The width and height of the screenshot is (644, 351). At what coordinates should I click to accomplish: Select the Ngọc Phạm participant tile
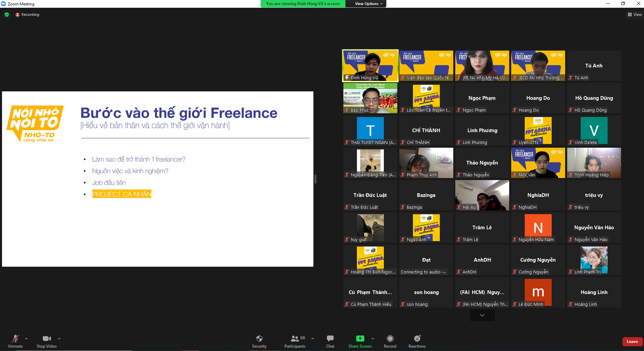coord(482,98)
